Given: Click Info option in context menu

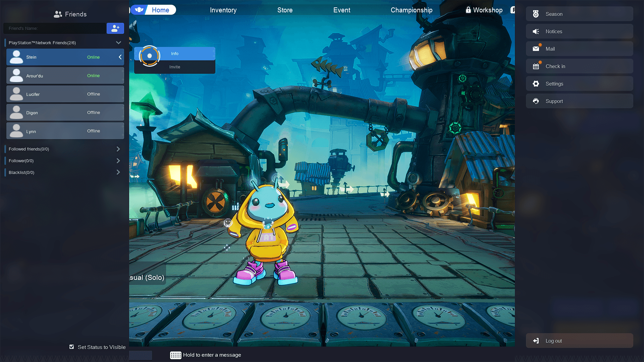Looking at the screenshot, I should pos(175,53).
